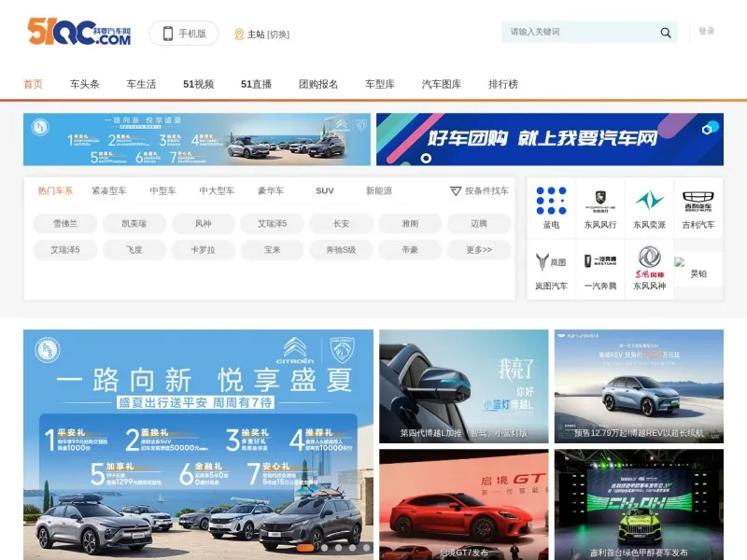Screen dimensions: 747x560
Task: Open 车型库 navigation item
Action: tap(380, 84)
